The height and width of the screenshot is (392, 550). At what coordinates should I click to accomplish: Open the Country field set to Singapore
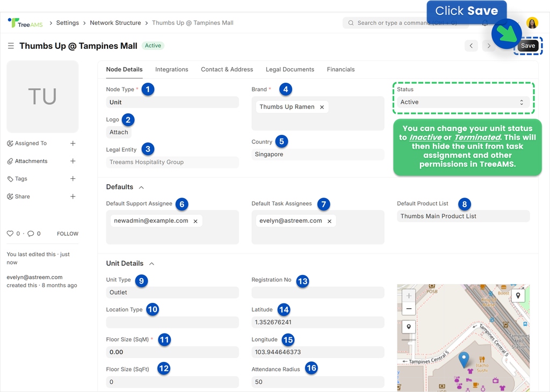[318, 154]
